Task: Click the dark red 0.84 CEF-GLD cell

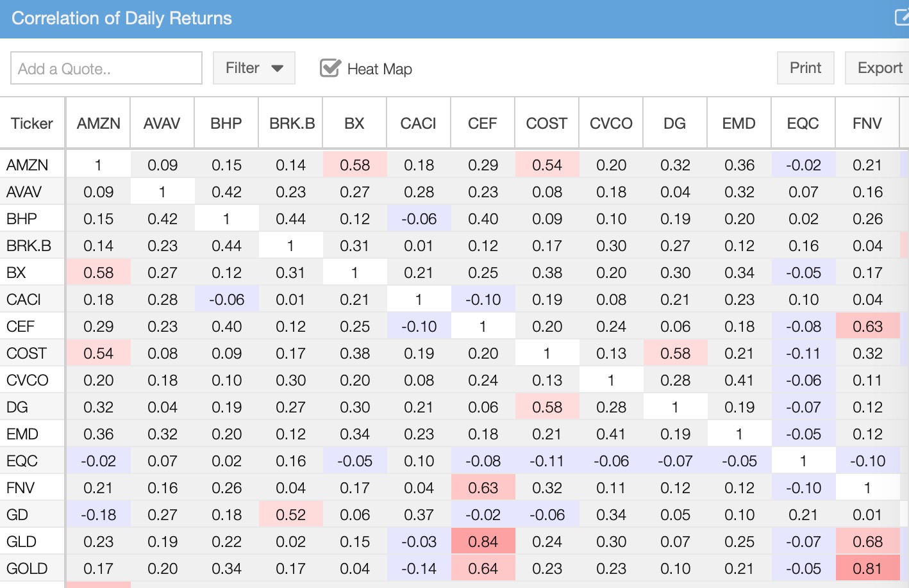Action: coord(483,542)
